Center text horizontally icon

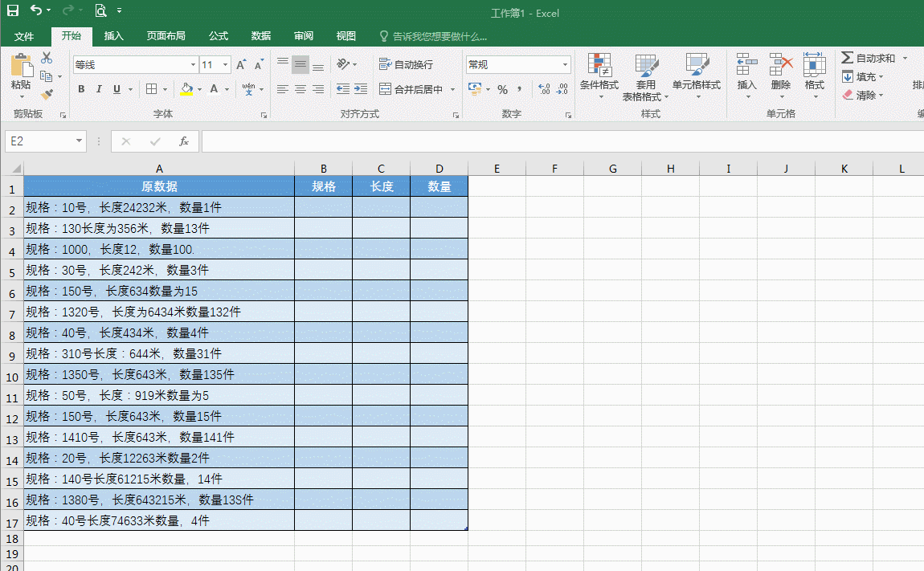tap(301, 89)
